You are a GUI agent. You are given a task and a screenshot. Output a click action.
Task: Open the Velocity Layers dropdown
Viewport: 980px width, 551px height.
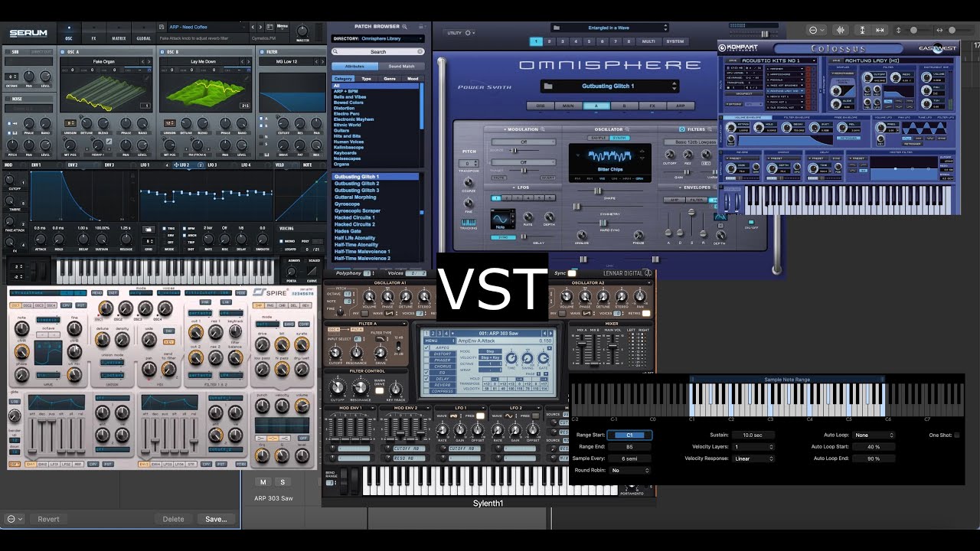coord(753,447)
